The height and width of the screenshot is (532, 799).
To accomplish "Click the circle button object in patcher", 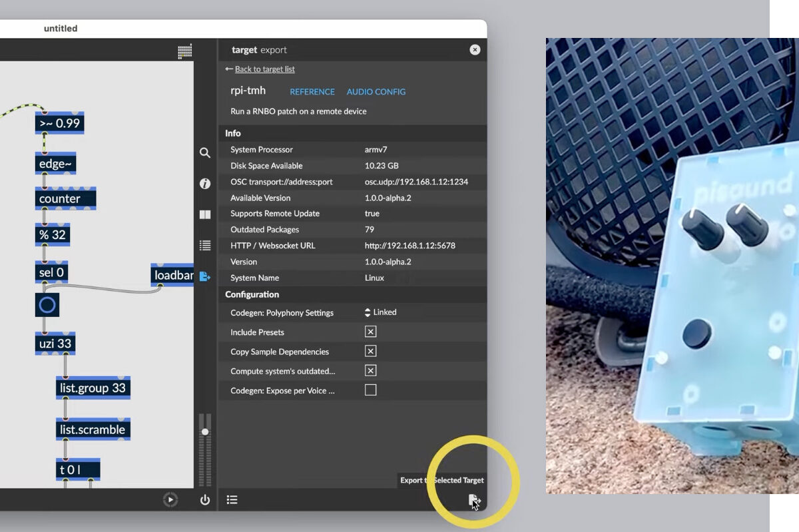I will (47, 305).
